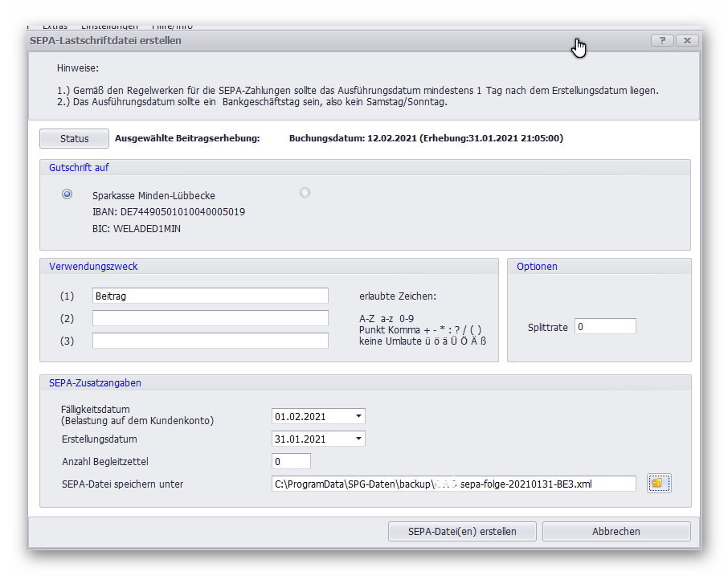Expand the Fälligkeitsdatum date dropdown
The width and height of the screenshot is (728, 576).
358,416
